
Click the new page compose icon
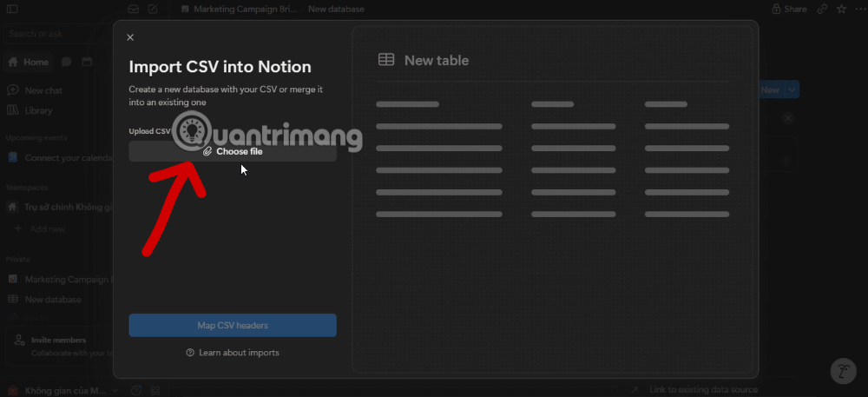coord(153,9)
